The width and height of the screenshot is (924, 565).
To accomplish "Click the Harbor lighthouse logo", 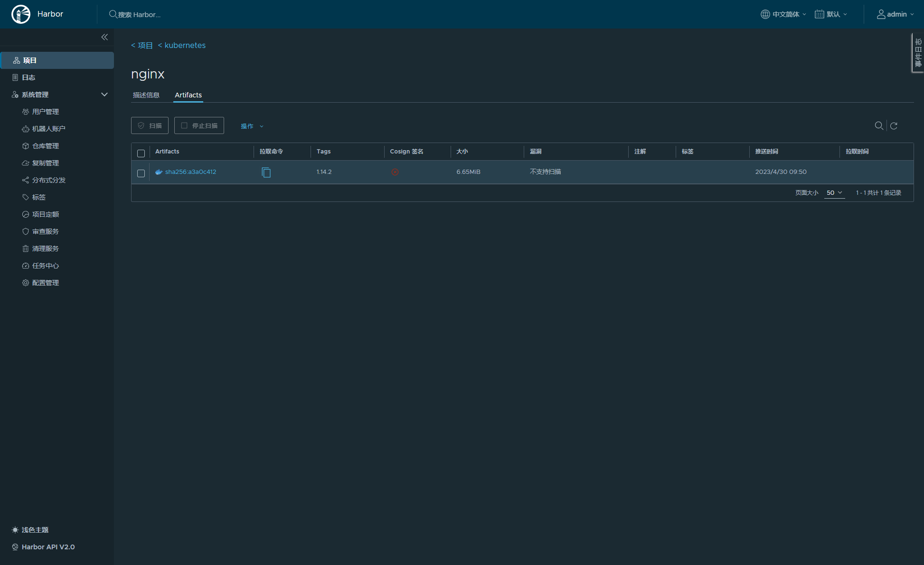I will click(x=21, y=14).
